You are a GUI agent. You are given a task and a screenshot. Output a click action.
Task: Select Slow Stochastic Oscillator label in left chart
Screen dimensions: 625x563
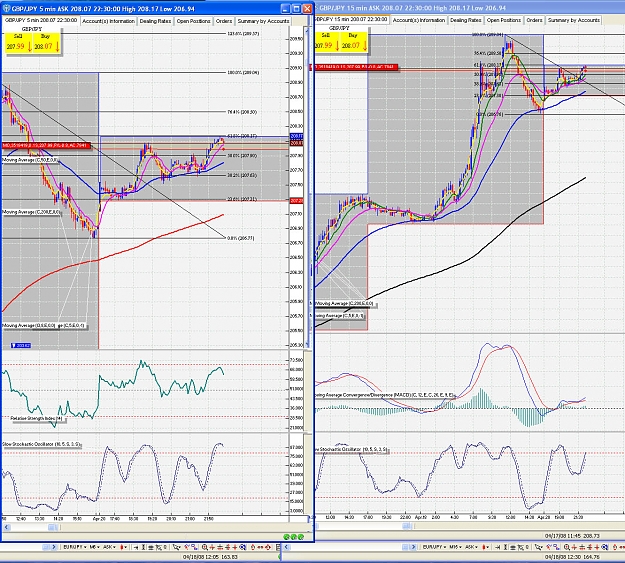point(41,444)
